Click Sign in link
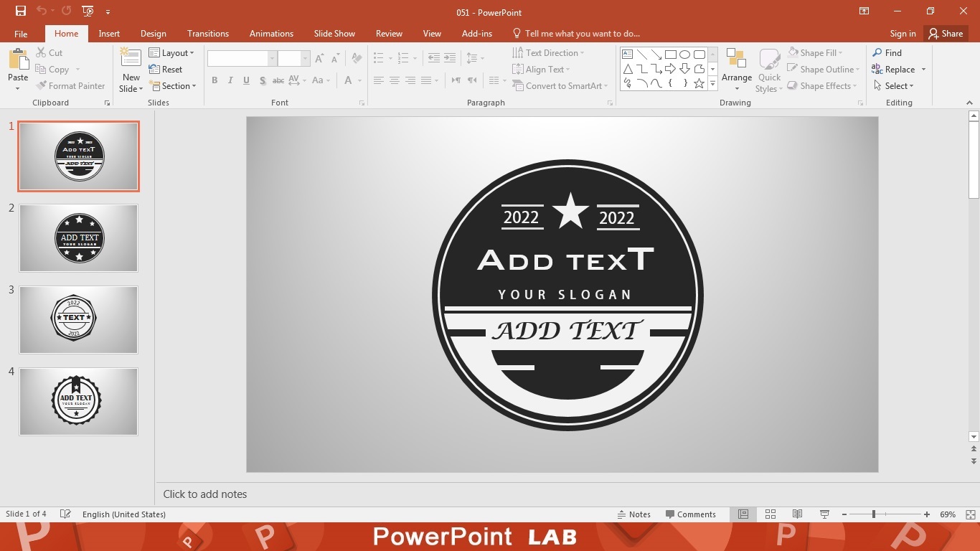The width and height of the screenshot is (980, 551). 903,34
